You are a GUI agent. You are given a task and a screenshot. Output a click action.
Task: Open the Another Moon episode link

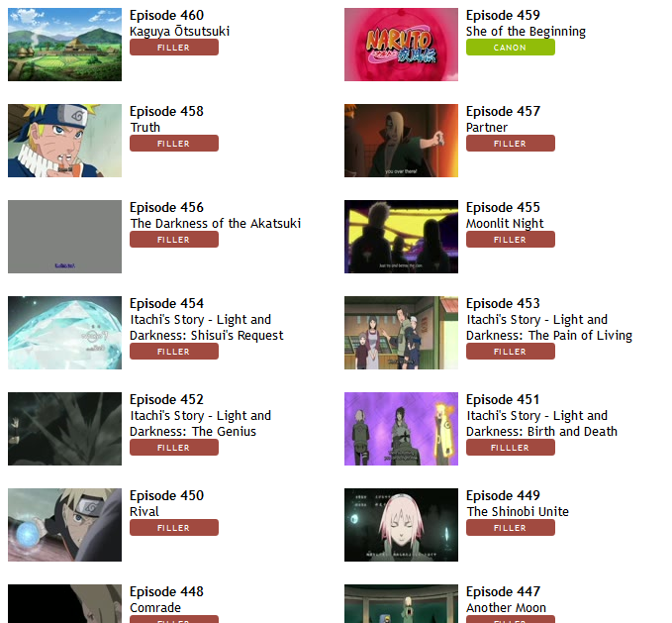506,607
